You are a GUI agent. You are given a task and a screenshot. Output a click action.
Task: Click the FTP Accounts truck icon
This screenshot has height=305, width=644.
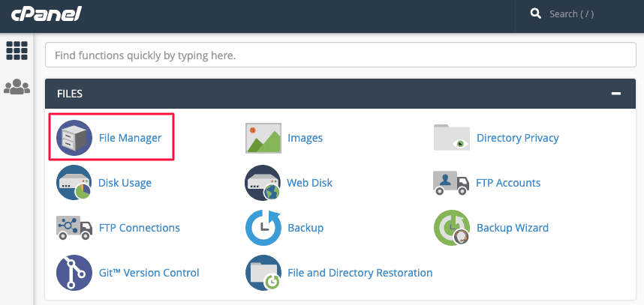451,183
